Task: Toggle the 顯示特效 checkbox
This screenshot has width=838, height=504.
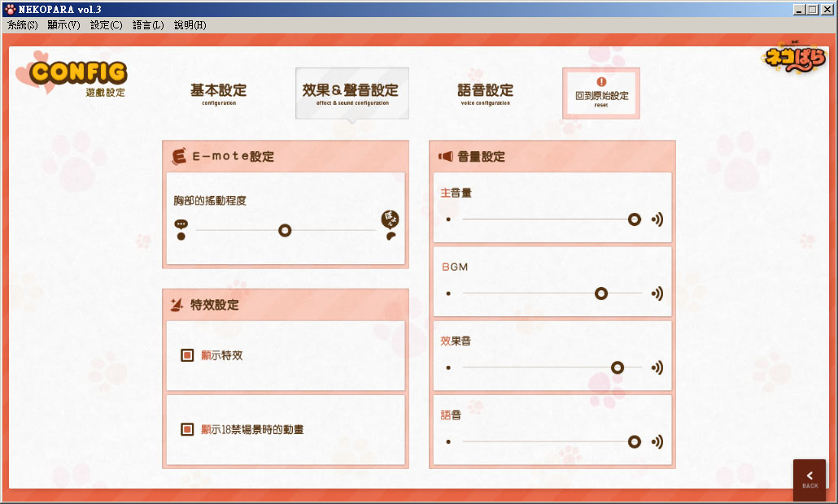Action: pos(187,355)
